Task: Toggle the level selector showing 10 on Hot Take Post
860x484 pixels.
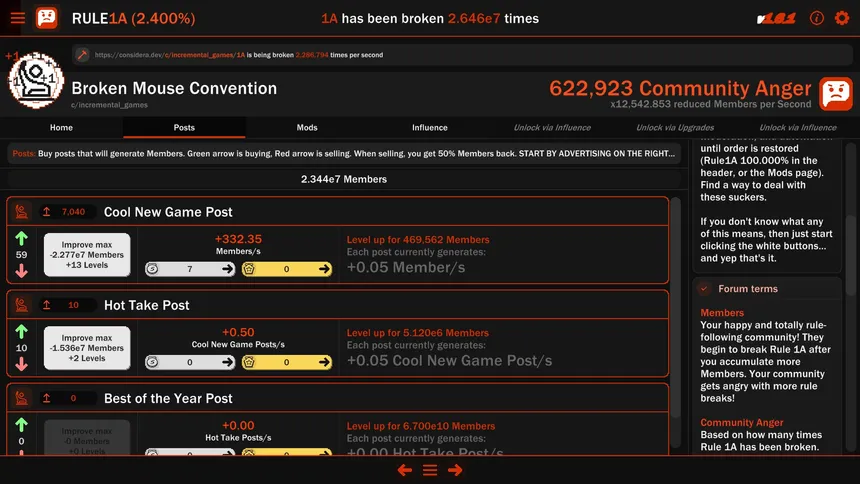Action: 68,305
